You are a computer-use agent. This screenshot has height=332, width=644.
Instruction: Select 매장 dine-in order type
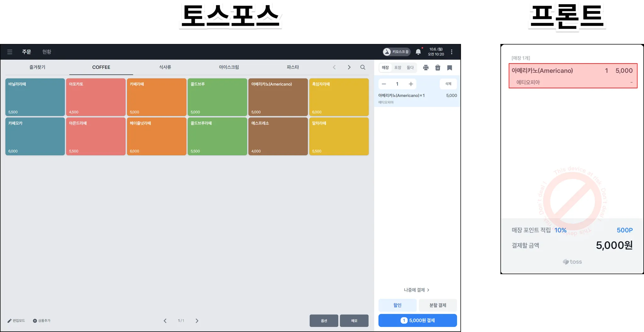click(x=385, y=68)
